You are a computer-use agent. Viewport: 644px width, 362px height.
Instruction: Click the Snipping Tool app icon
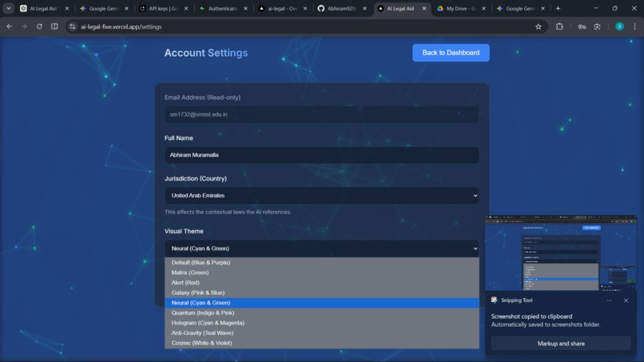tap(494, 300)
